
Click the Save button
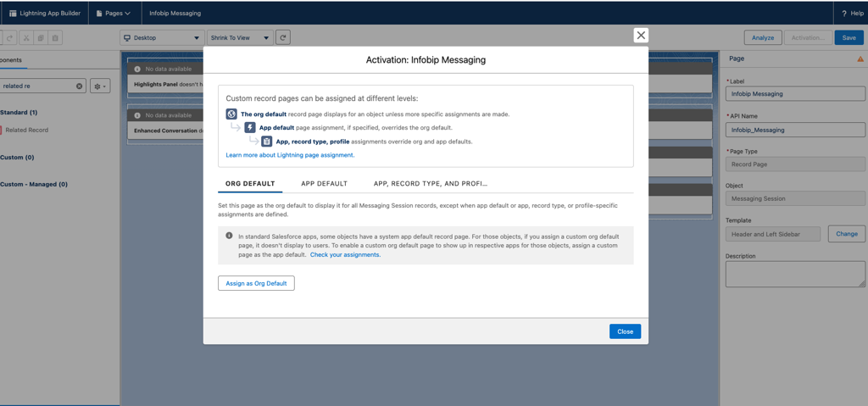point(849,37)
